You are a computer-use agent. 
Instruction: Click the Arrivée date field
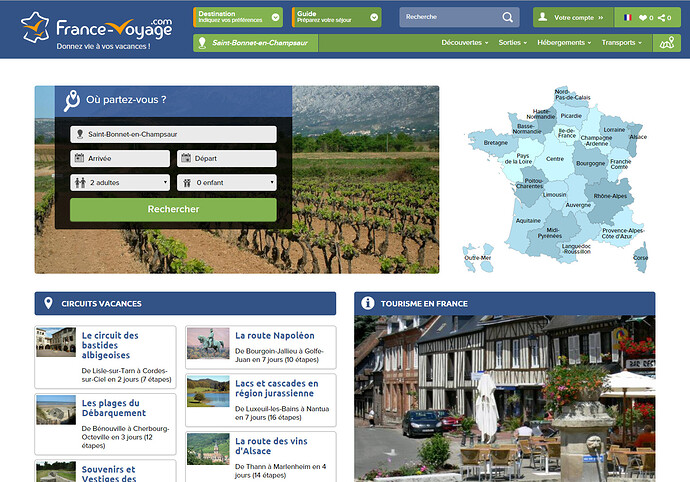120,158
